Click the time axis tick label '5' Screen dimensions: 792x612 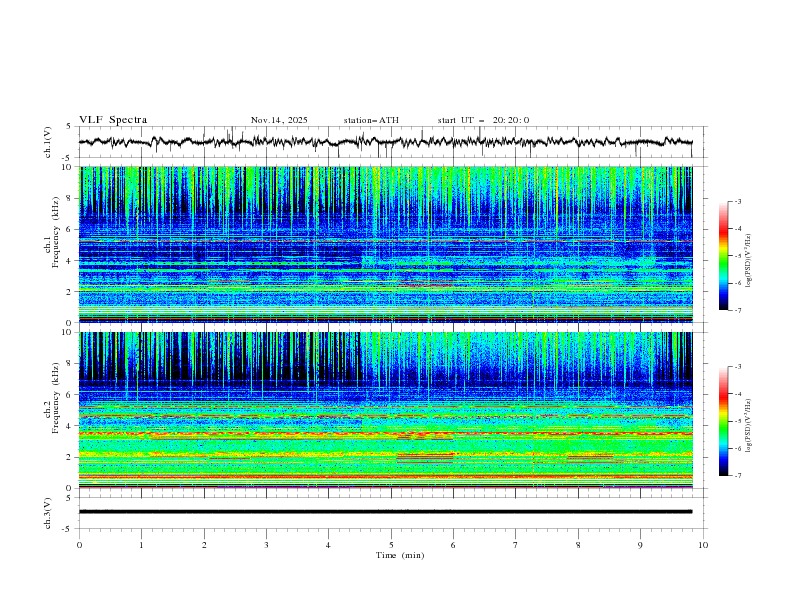click(x=391, y=545)
